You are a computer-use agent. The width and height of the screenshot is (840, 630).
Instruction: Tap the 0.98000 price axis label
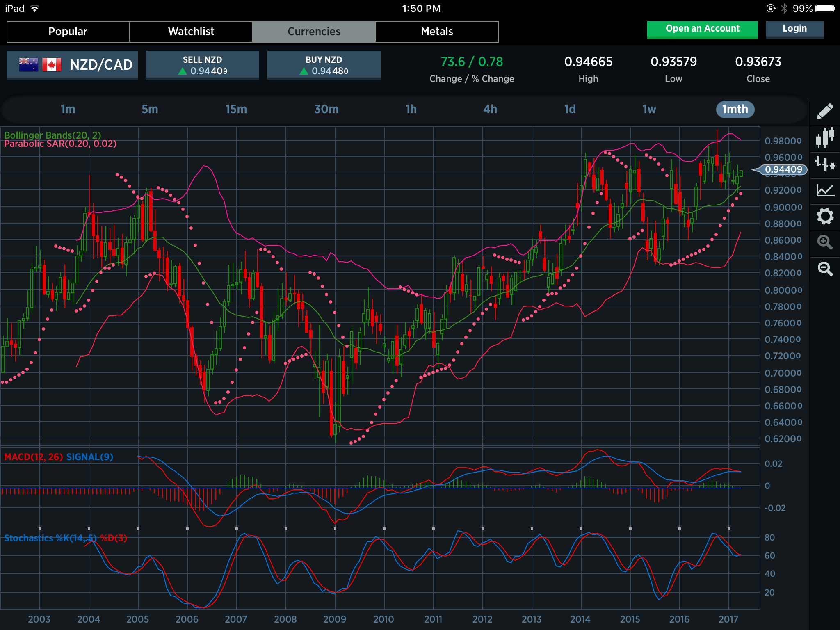point(783,141)
